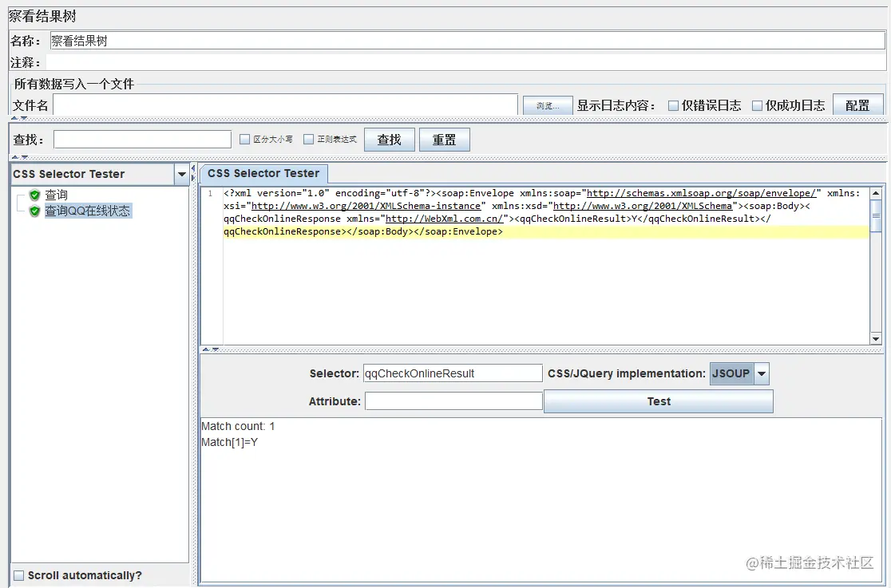This screenshot has height=588, width=891.
Task: Enable 仅成功日志 checkbox
Action: click(757, 105)
